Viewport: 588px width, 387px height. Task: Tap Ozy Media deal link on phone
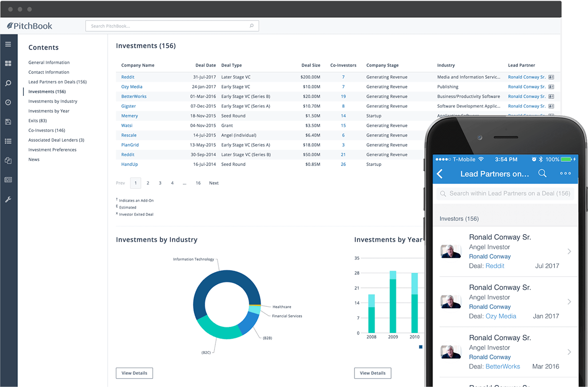click(x=501, y=316)
